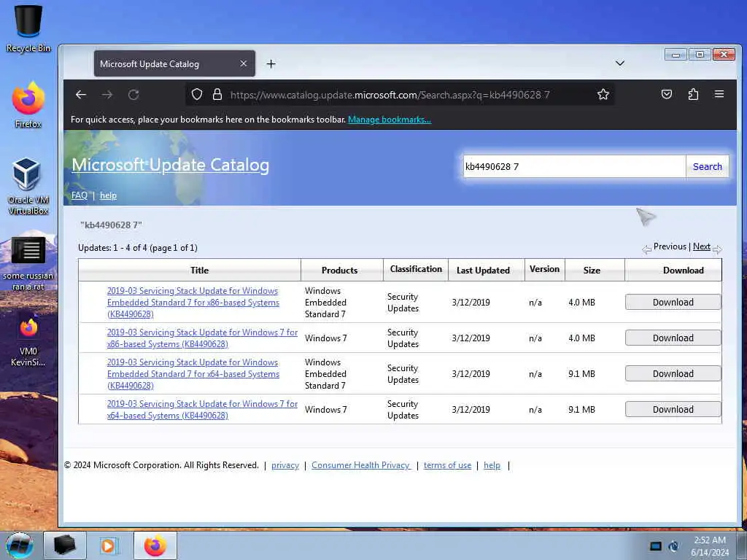Open the Windows Start button

20,545
